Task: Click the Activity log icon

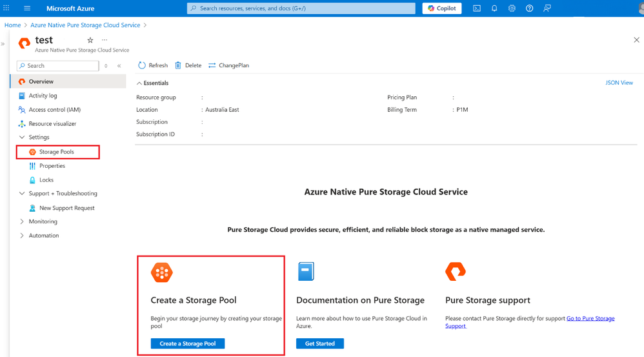Action: click(x=22, y=96)
